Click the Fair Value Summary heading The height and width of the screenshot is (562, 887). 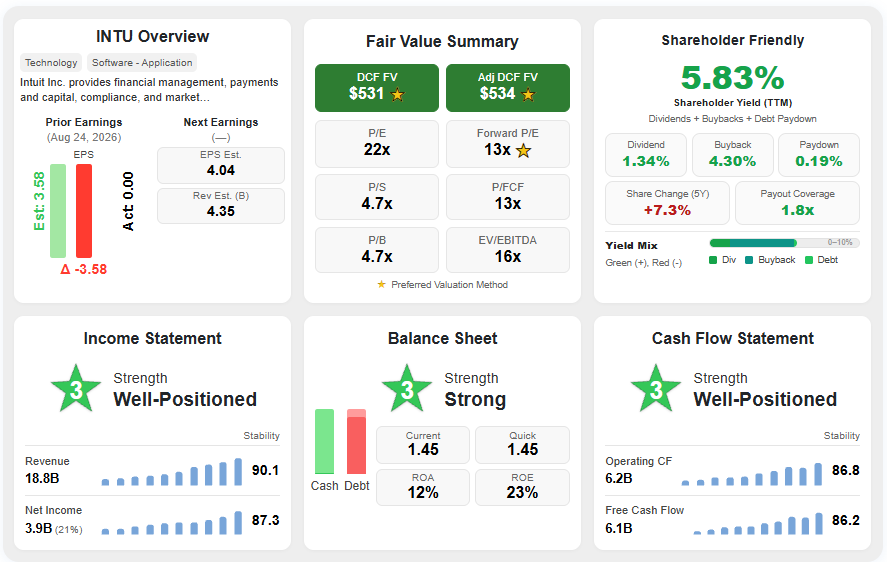tap(442, 41)
